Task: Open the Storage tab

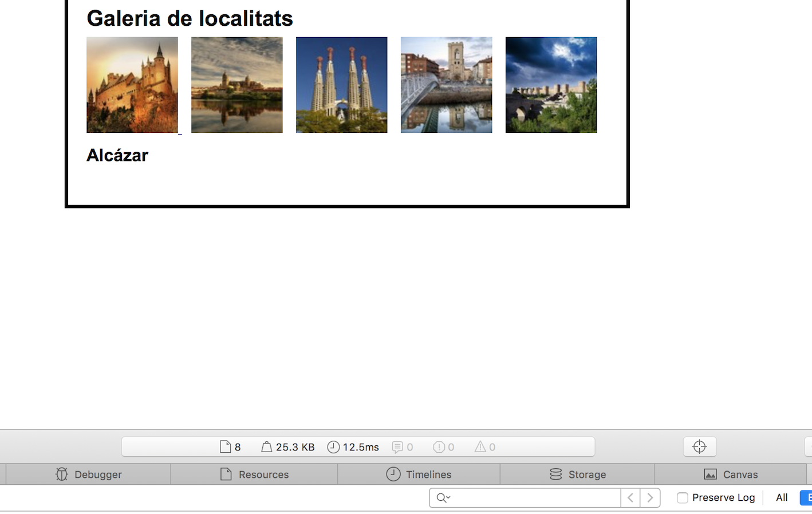Action: (577, 475)
